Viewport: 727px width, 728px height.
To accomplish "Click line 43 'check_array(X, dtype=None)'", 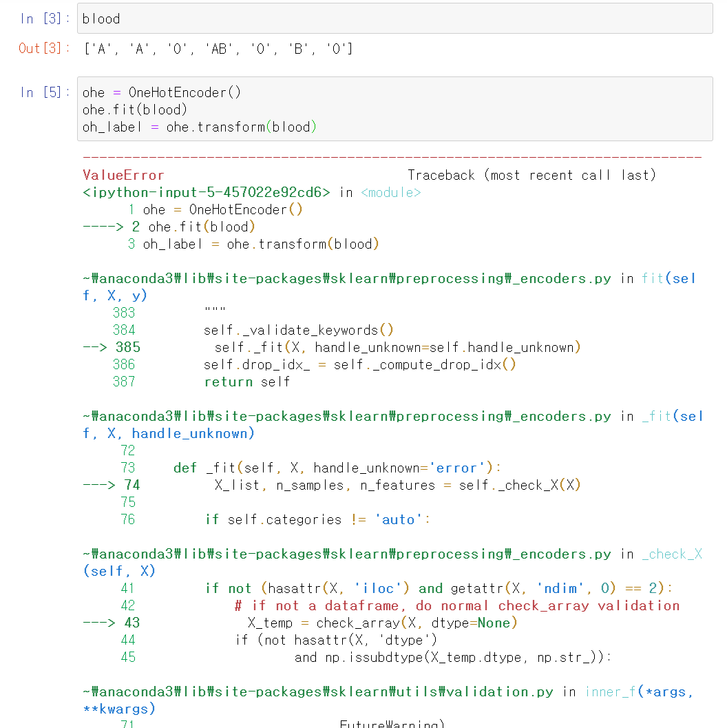I will tap(382, 623).
